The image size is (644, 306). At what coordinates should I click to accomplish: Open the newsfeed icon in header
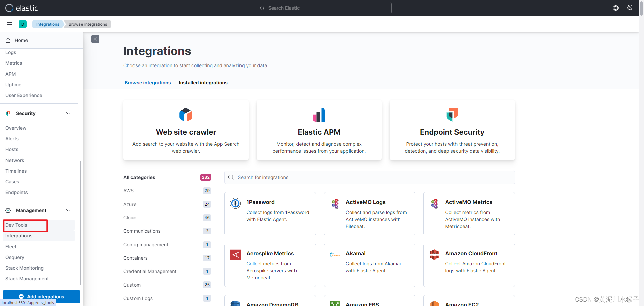(629, 8)
